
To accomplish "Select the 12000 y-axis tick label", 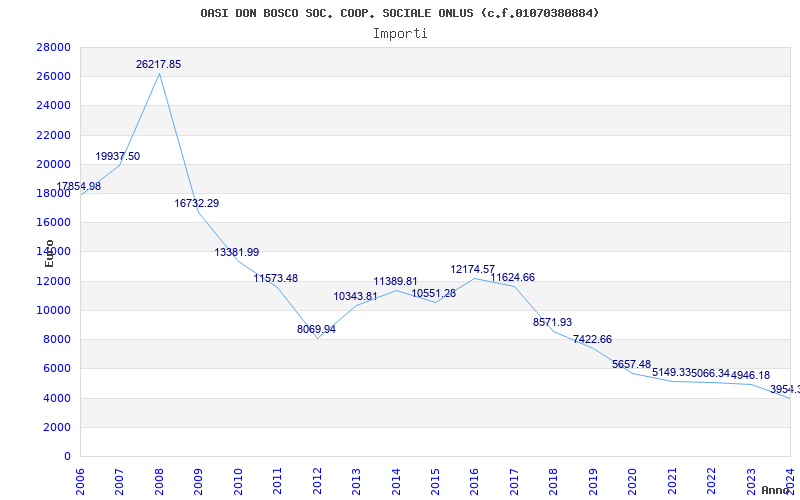I will [54, 281].
